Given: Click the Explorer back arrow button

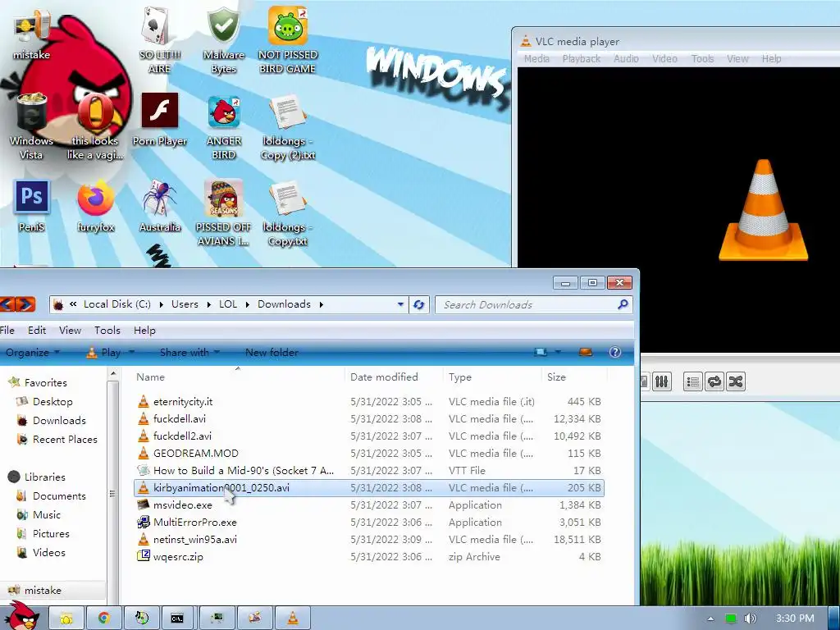Looking at the screenshot, I should point(7,304).
